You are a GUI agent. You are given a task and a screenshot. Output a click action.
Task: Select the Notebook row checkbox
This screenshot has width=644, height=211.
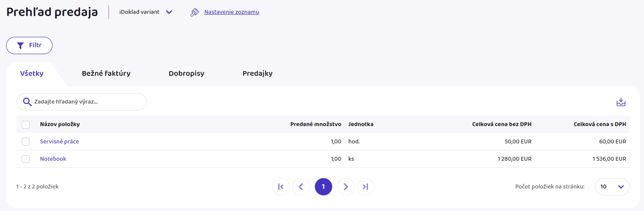tap(26, 159)
